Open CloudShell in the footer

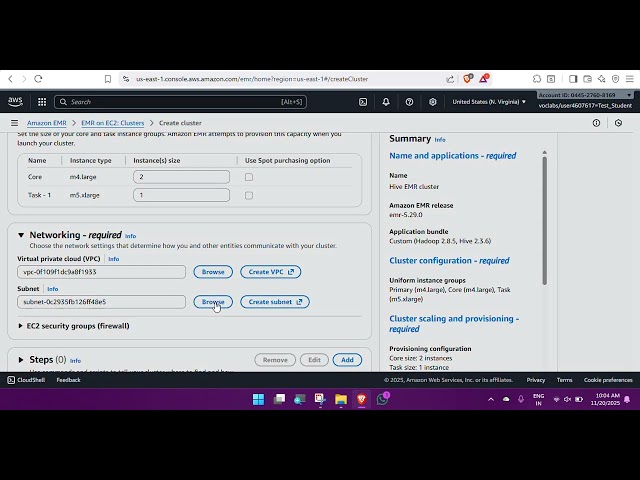pos(26,380)
